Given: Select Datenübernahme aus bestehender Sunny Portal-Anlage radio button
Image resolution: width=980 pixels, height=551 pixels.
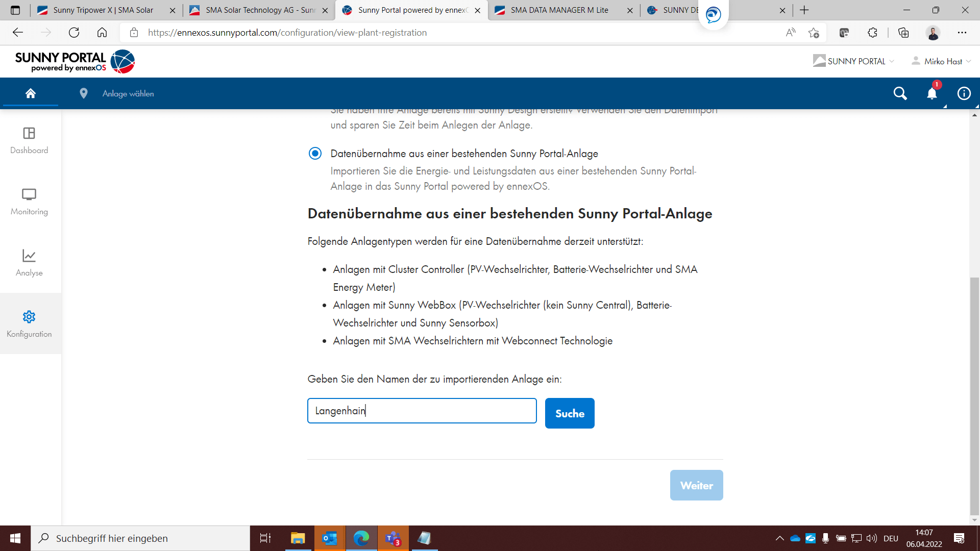Looking at the screenshot, I should 315,153.
